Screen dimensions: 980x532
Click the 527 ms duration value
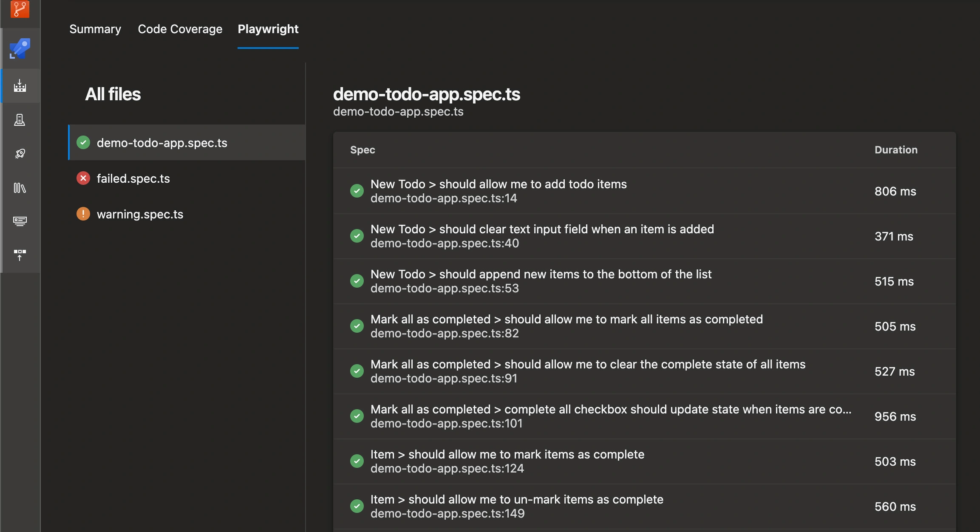pos(895,371)
